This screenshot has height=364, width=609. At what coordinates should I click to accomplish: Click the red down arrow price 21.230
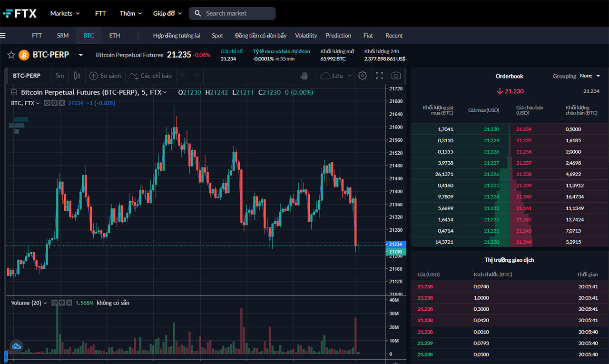coord(510,91)
